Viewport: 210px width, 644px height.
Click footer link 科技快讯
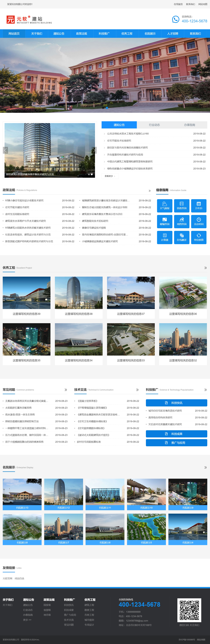coord(69,605)
